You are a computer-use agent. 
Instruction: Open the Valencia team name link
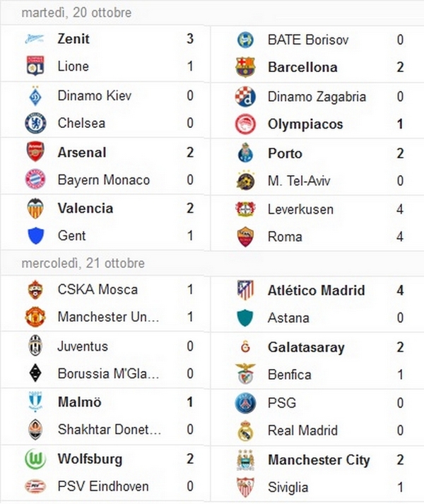click(86, 209)
